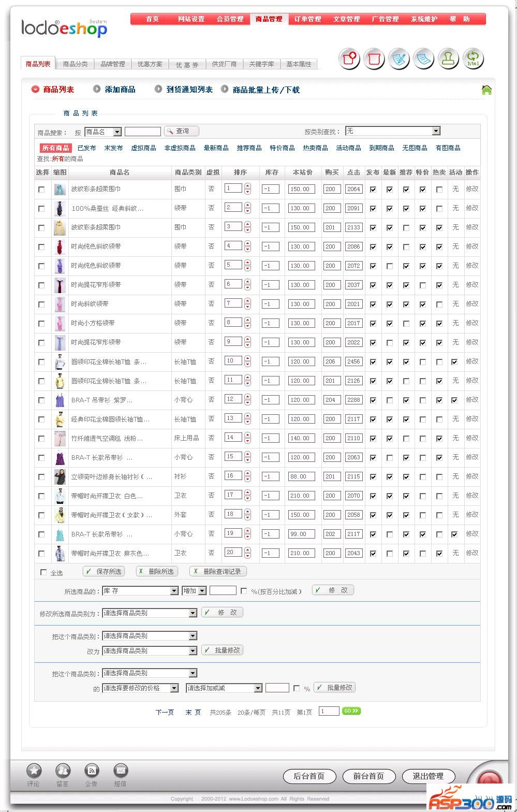Click the green home icon
The width and height of the screenshot is (517, 812).
pyautogui.click(x=486, y=90)
